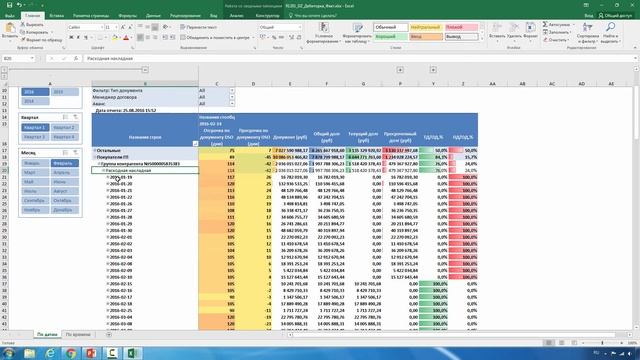Click the add new sheet plus icon
640x360 pixels.
[109, 335]
